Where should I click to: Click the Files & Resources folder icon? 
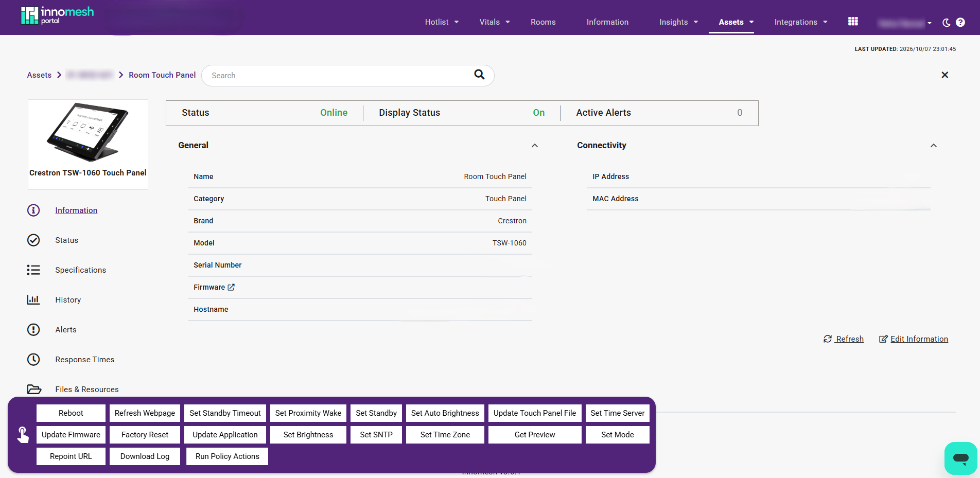point(34,389)
